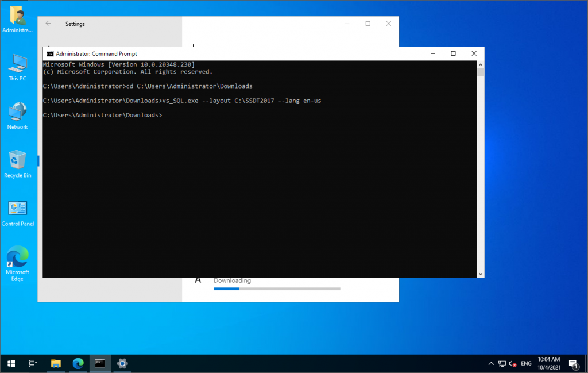The image size is (588, 373).
Task: Open the notification center icon
Action: (574, 363)
